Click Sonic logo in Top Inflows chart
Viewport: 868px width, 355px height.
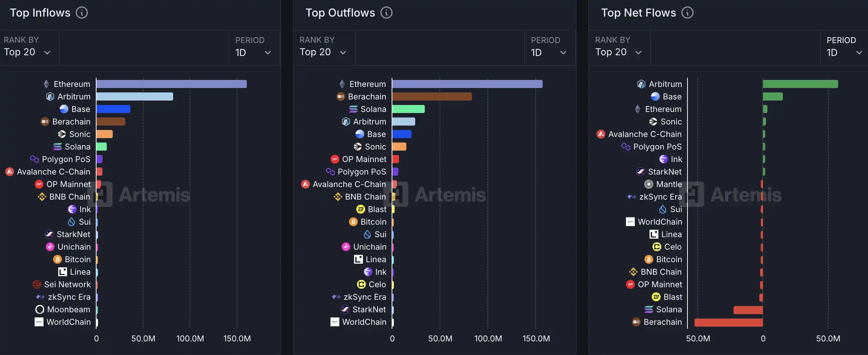click(x=62, y=134)
